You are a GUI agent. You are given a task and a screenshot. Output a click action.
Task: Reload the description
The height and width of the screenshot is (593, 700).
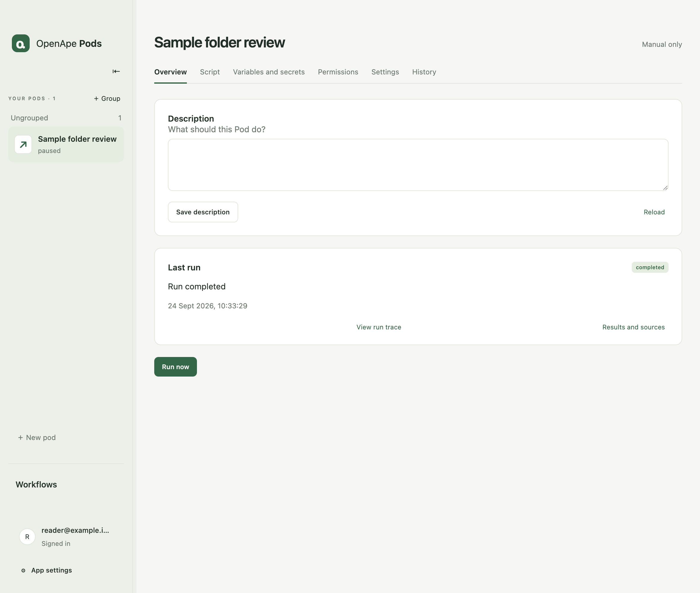click(654, 212)
